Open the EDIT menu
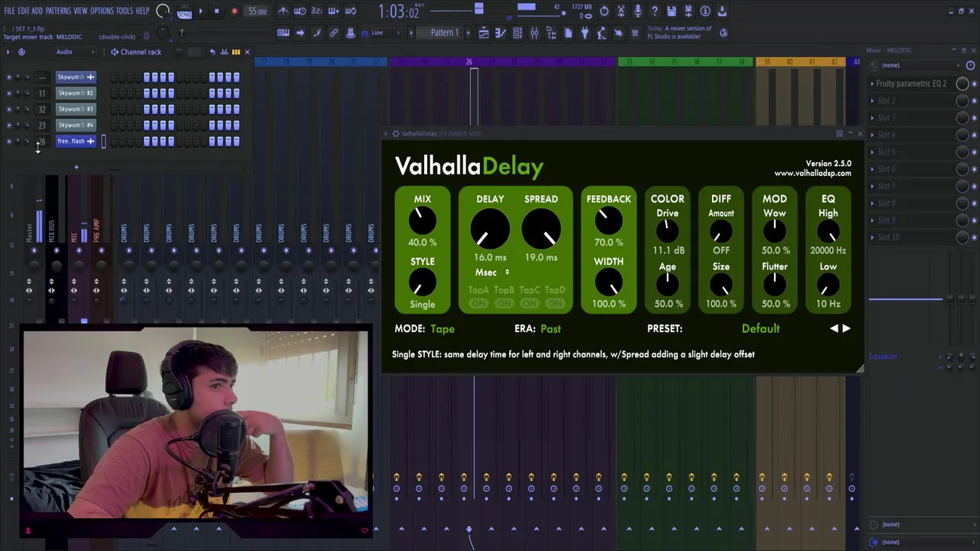Image resolution: width=980 pixels, height=551 pixels. click(x=24, y=11)
